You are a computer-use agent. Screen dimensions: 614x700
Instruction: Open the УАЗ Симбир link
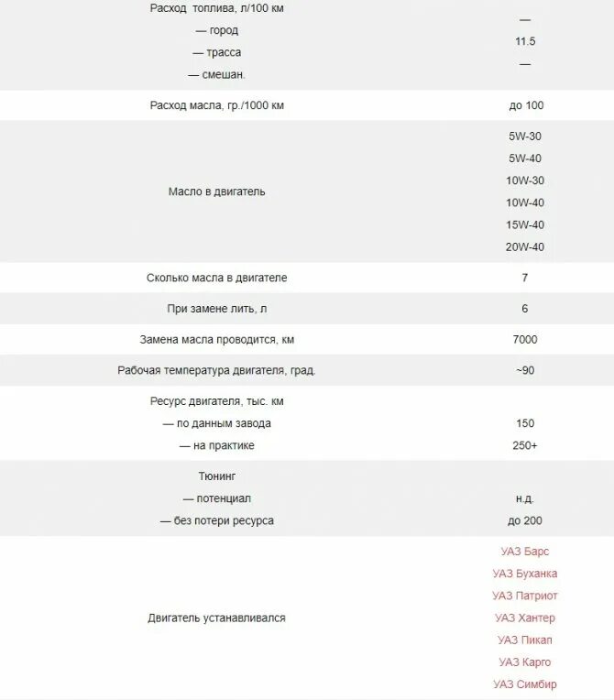(x=525, y=684)
